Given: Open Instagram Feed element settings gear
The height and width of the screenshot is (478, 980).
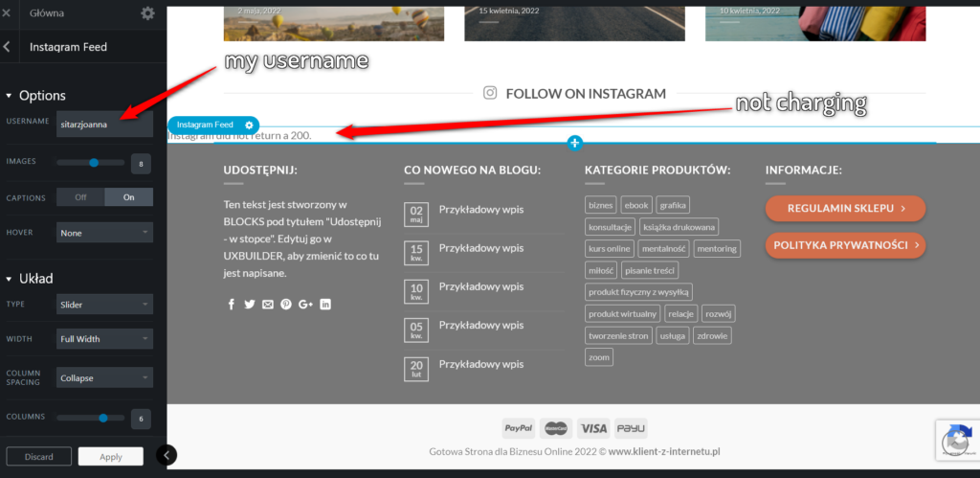Looking at the screenshot, I should coord(249,125).
